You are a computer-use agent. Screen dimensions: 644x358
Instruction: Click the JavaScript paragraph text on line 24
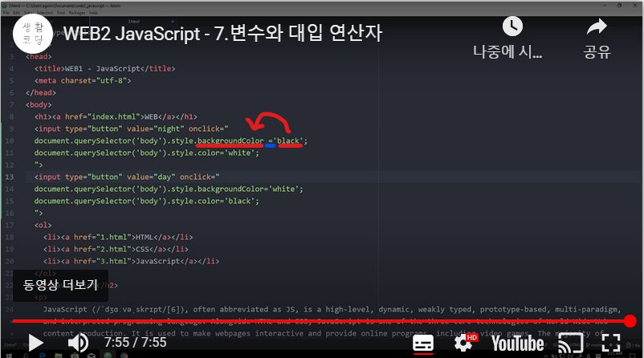[x=332, y=310]
